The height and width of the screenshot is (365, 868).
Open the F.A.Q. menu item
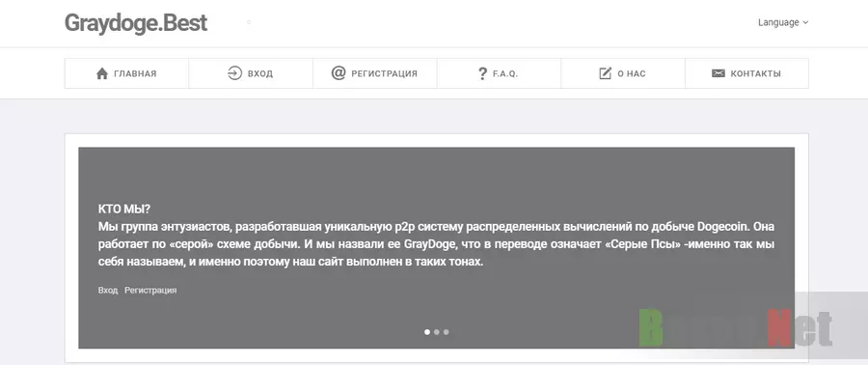499,73
